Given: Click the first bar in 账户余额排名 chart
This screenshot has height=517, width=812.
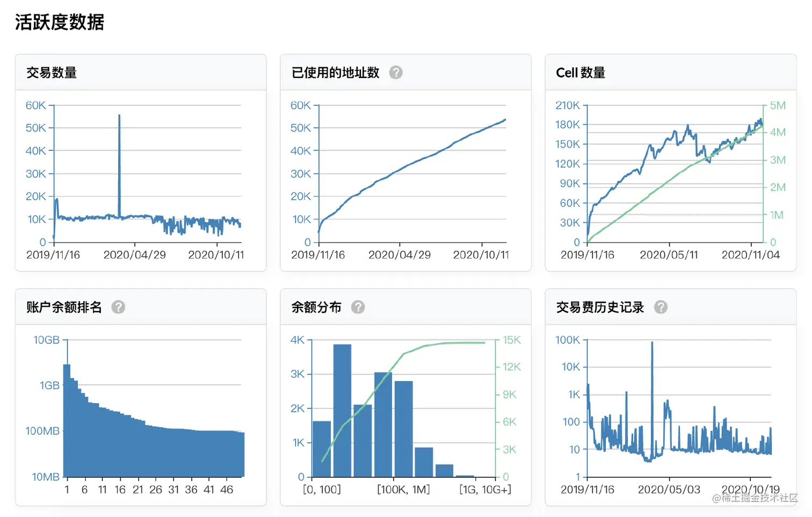Looking at the screenshot, I should click(x=67, y=420).
